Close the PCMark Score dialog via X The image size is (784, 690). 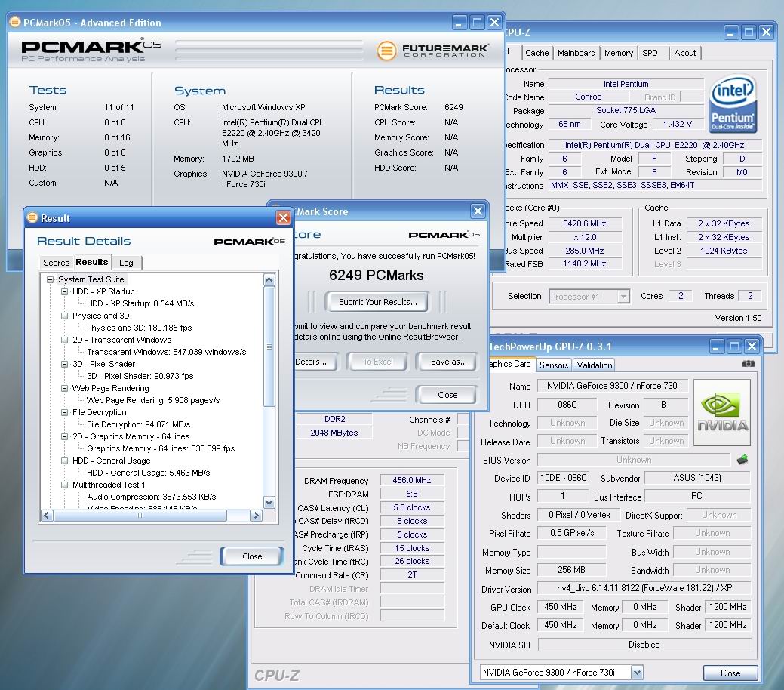pyautogui.click(x=478, y=211)
